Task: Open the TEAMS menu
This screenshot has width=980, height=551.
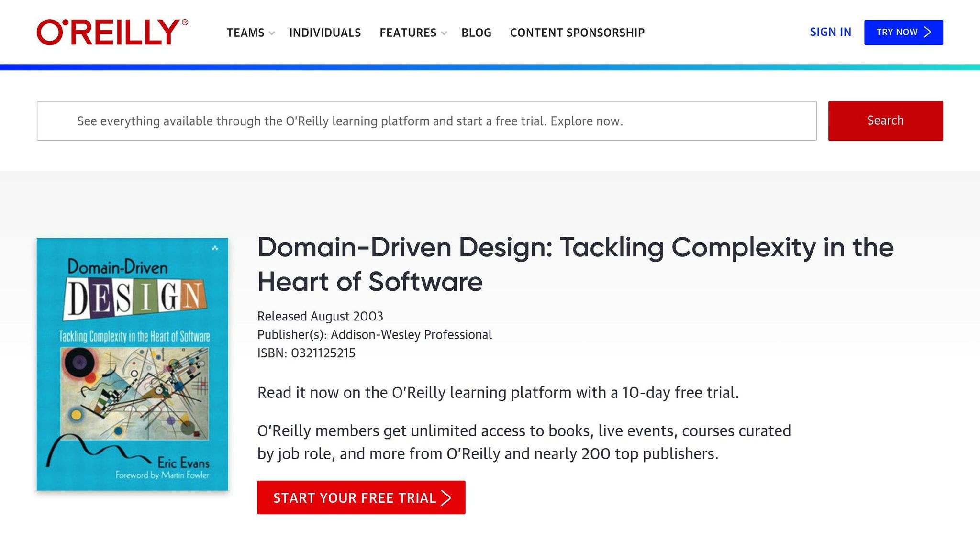Action: 246,33
